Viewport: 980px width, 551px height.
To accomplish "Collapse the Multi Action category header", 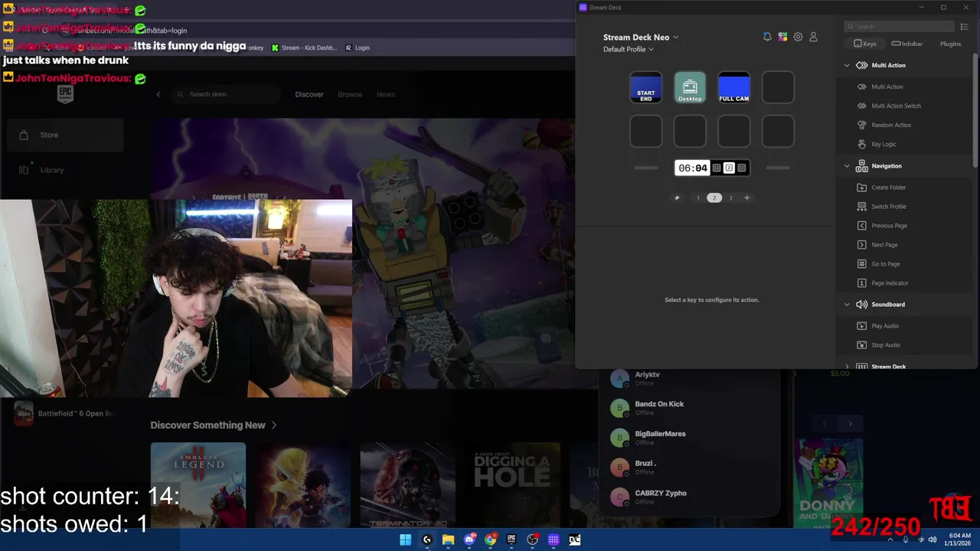I will [887, 65].
